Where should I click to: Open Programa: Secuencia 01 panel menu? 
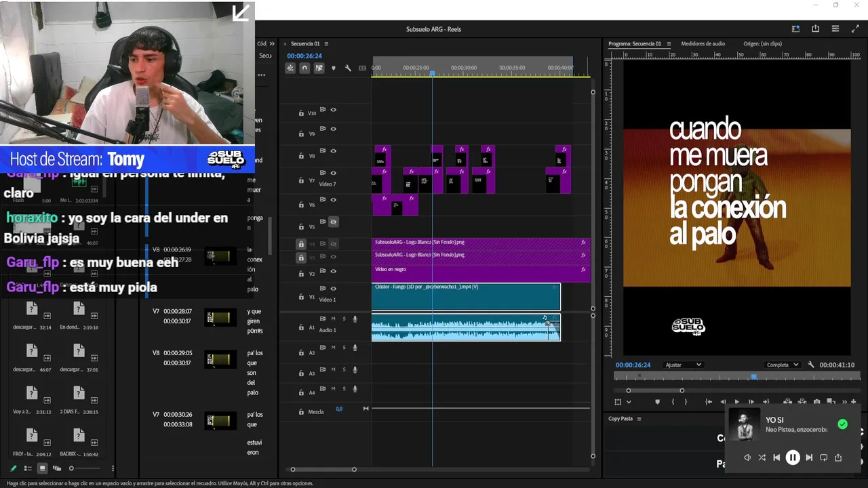[669, 43]
